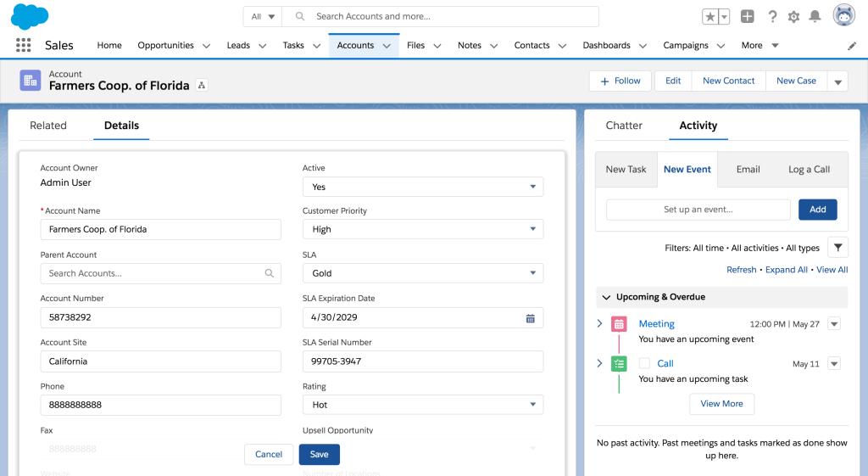Image resolution: width=868 pixels, height=476 pixels.
Task: Open the global actions plus icon
Action: 747,17
